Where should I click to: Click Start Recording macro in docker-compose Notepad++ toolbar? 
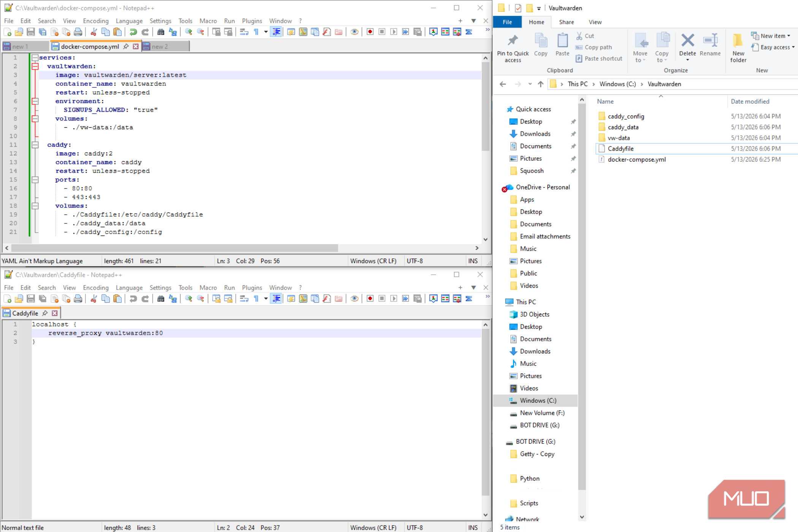tap(370, 32)
